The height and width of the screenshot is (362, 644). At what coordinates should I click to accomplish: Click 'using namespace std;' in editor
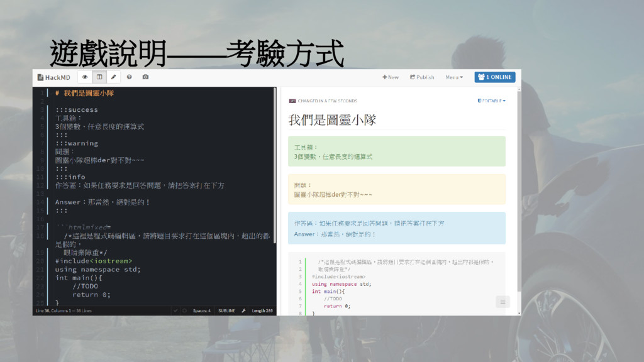click(x=97, y=270)
